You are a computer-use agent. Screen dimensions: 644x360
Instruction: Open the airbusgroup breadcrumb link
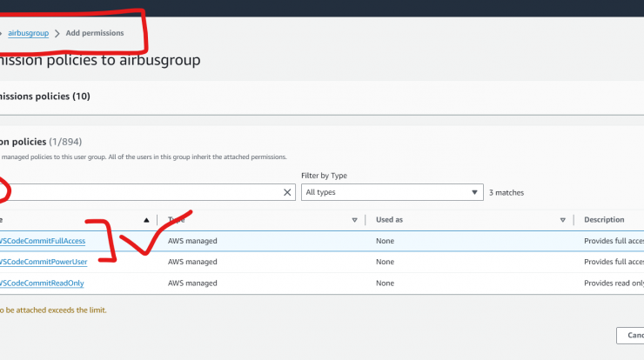pyautogui.click(x=29, y=33)
